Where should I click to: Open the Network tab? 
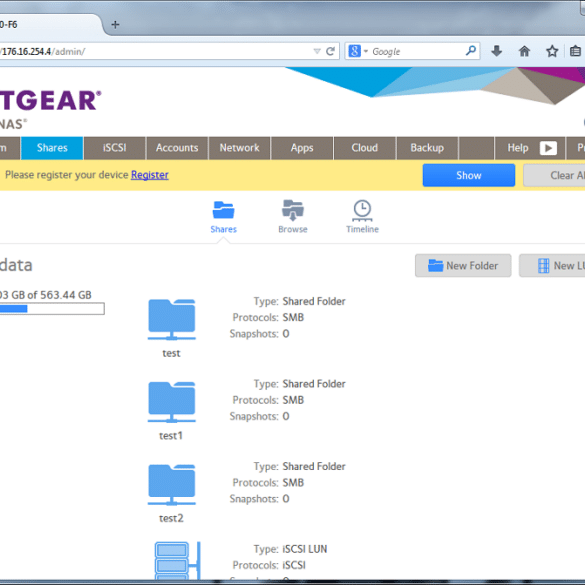pos(240,148)
